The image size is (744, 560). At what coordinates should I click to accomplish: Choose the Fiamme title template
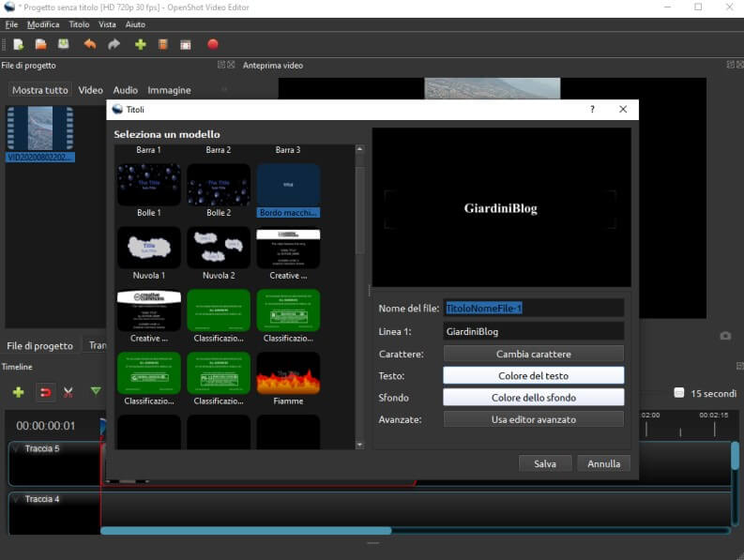pyautogui.click(x=288, y=379)
